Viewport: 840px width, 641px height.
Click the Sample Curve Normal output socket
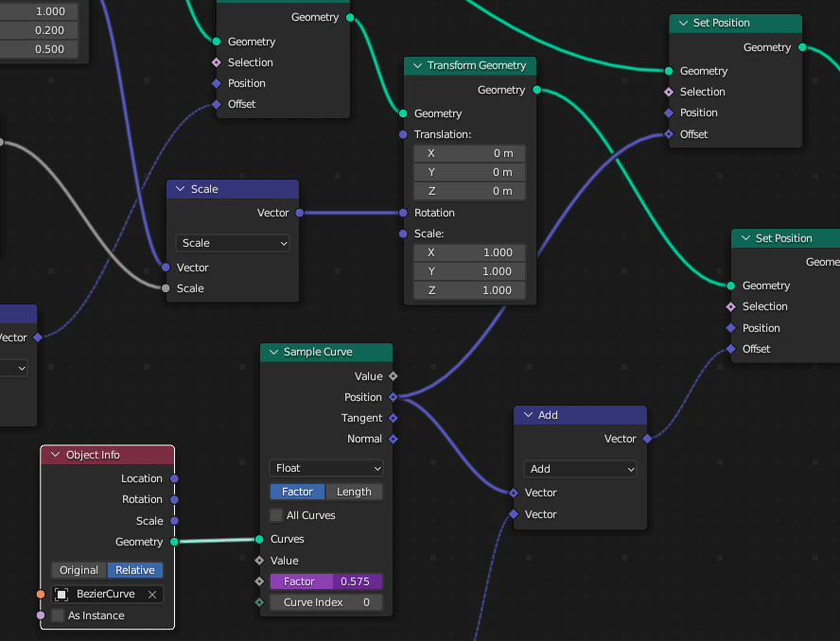[x=394, y=439]
